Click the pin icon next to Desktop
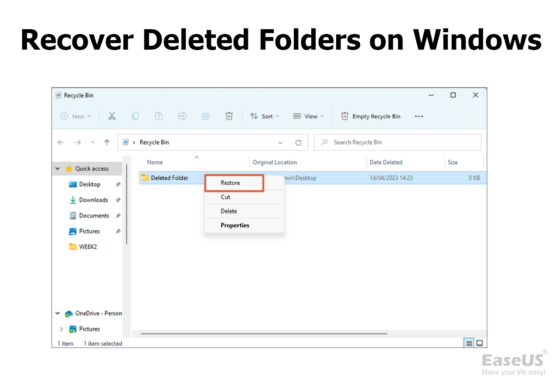Screen dimensions: 558x392 pos(118,185)
